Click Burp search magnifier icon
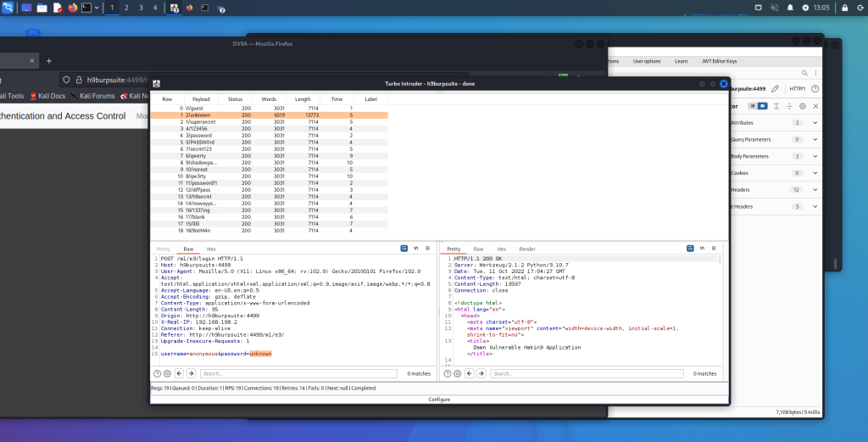This screenshot has width=868, height=442. (x=805, y=73)
